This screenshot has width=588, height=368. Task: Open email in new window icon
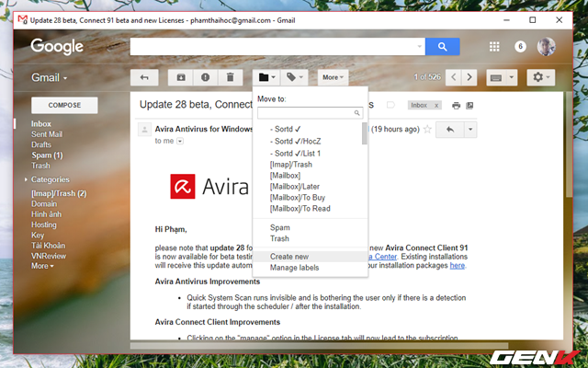[469, 106]
